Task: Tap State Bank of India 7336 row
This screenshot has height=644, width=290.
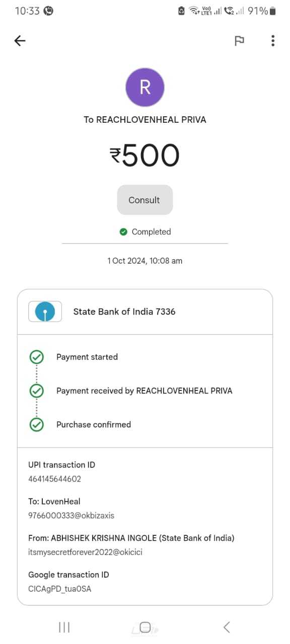Action: pos(145,311)
